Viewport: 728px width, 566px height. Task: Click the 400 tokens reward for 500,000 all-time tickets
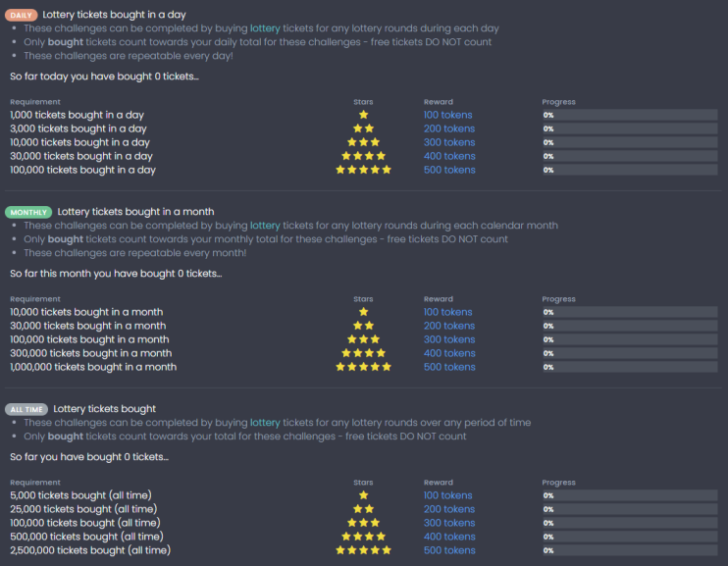449,537
